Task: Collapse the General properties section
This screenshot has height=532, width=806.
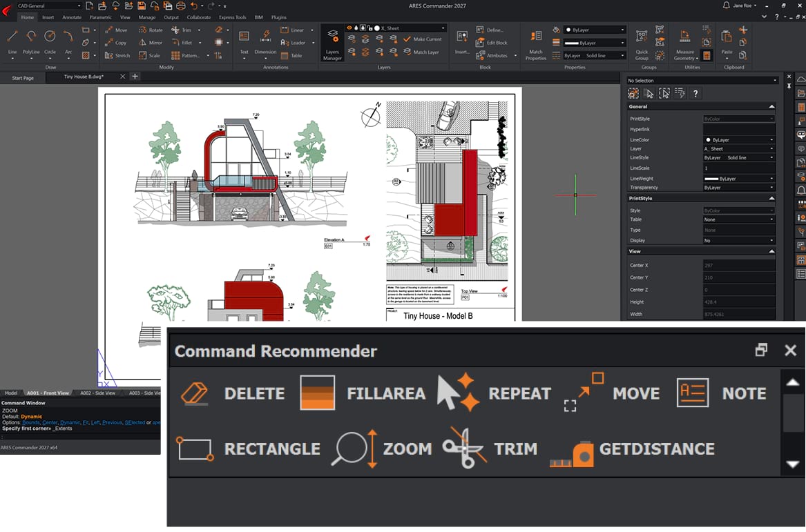Action: pyautogui.click(x=771, y=106)
